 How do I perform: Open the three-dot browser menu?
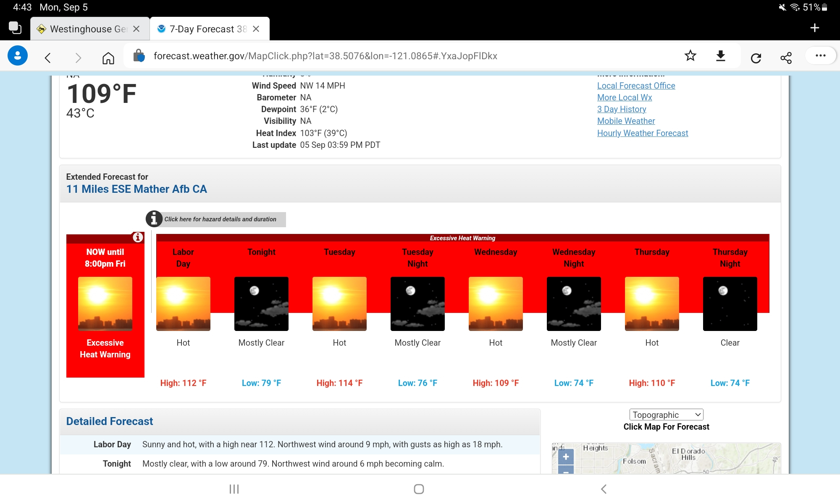click(x=820, y=56)
